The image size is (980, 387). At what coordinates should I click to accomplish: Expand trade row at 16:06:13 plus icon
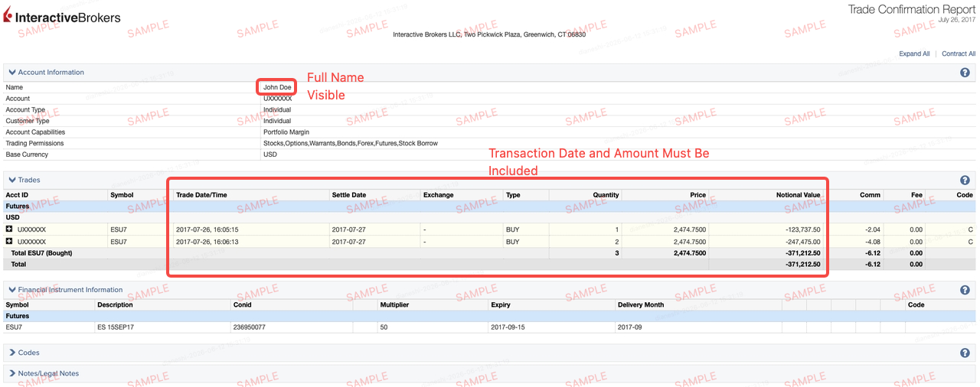point(9,241)
